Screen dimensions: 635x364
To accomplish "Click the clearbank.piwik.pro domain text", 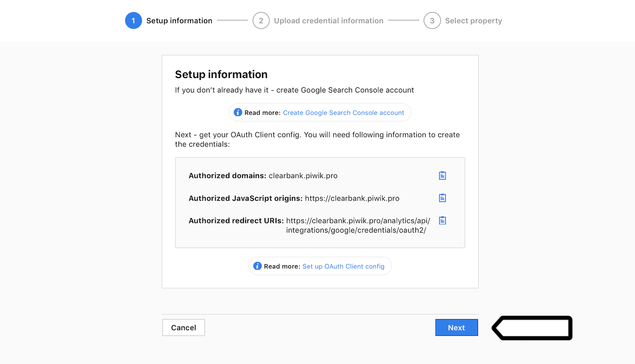I will [303, 176].
